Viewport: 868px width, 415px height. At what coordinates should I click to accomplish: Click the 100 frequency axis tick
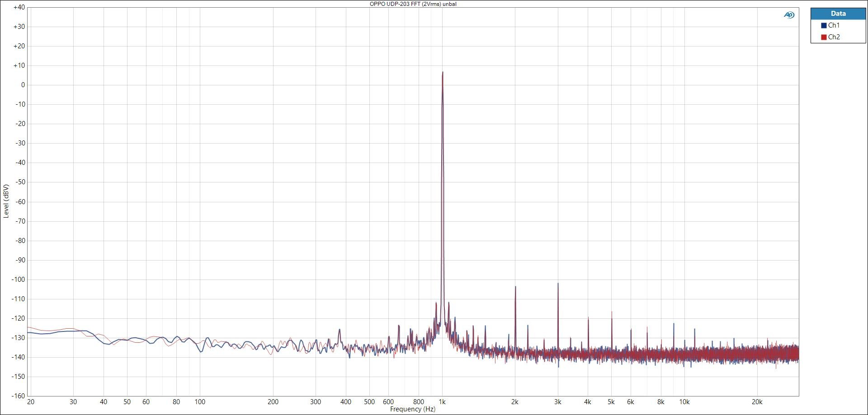click(200, 402)
